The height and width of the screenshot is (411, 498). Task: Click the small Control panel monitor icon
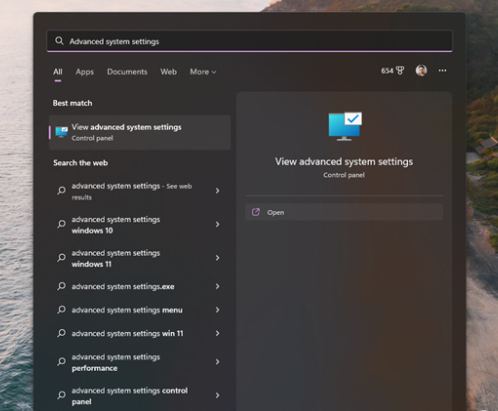(62, 132)
